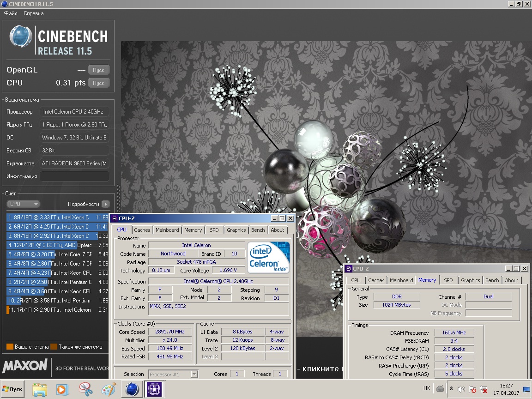The image size is (532, 399).
Task: Click the Intel Celeron inside logo
Action: point(268,257)
